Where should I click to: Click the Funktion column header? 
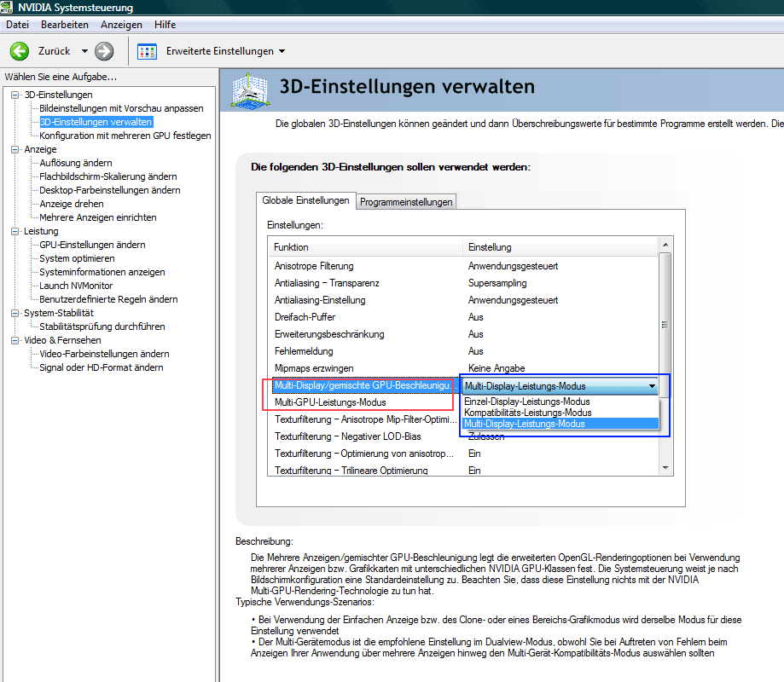coord(365,247)
